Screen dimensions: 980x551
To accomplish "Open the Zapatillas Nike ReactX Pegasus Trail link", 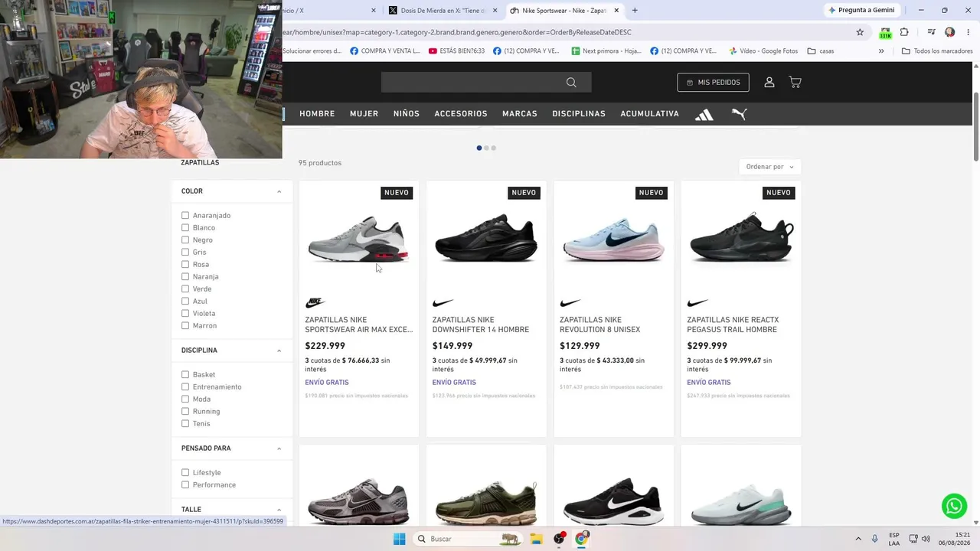I will point(733,324).
